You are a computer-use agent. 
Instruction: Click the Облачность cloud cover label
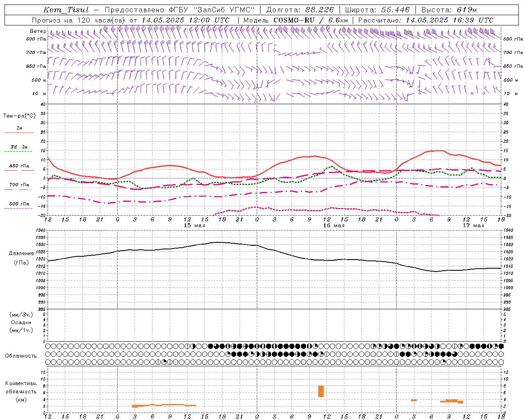coord(21,356)
